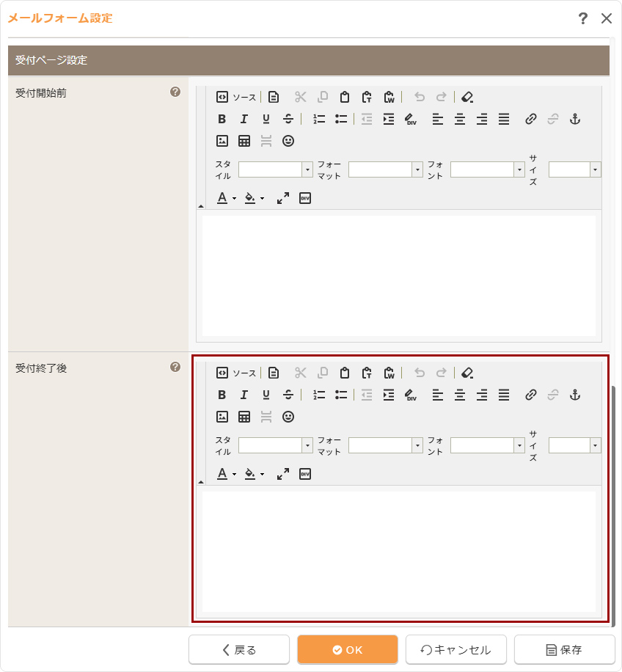Click link icon in 受付終了後 editor
Image resolution: width=622 pixels, height=672 pixels.
point(531,395)
